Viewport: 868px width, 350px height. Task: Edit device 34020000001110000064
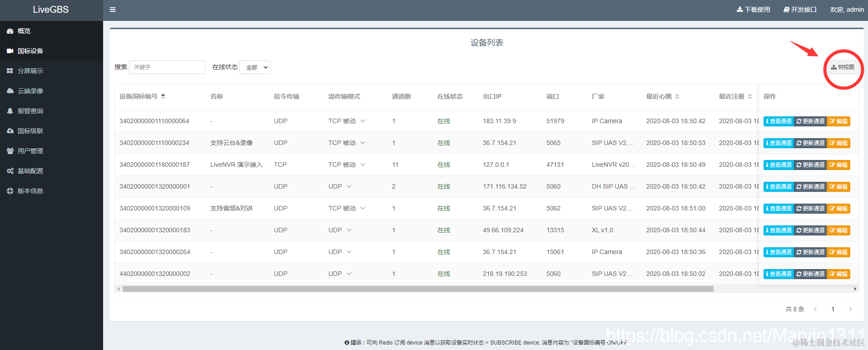(838, 121)
